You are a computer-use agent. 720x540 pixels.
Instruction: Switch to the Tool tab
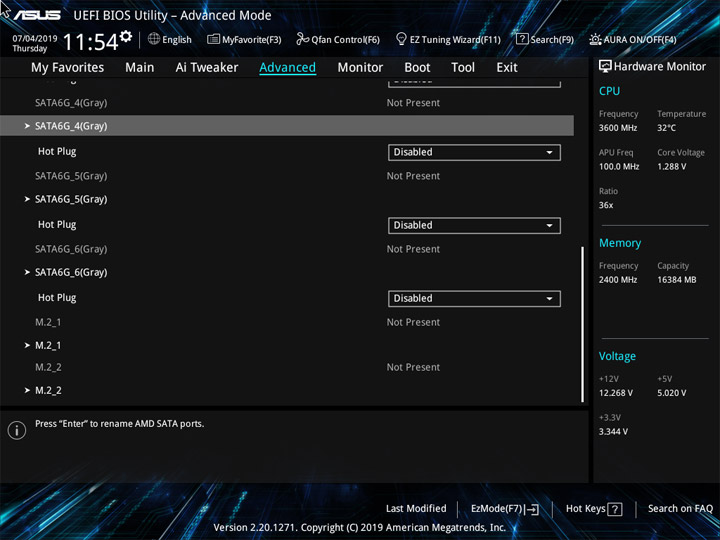[x=463, y=68]
